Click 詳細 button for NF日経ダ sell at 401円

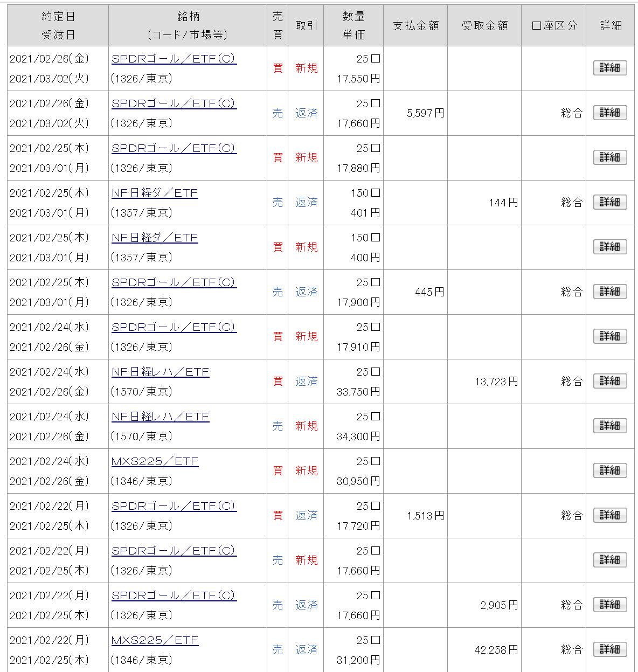point(610,202)
